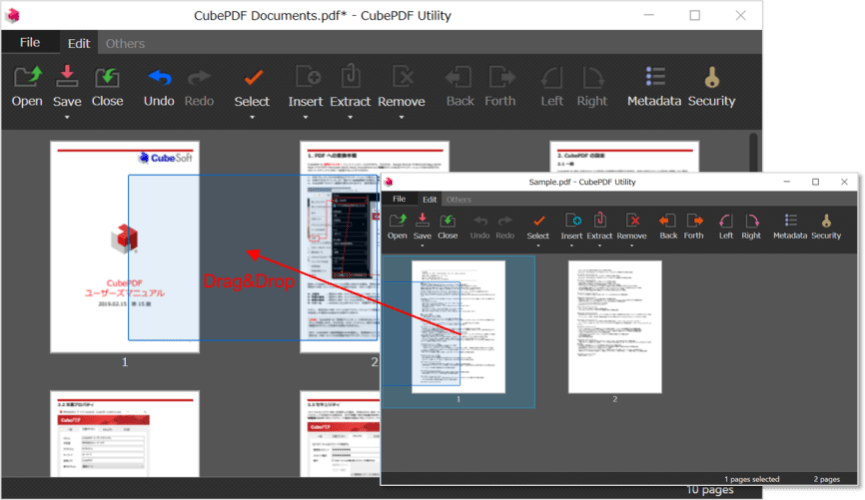The height and width of the screenshot is (500, 865).
Task: Select page 1 thumbnail in Documents window
Action: click(x=125, y=247)
